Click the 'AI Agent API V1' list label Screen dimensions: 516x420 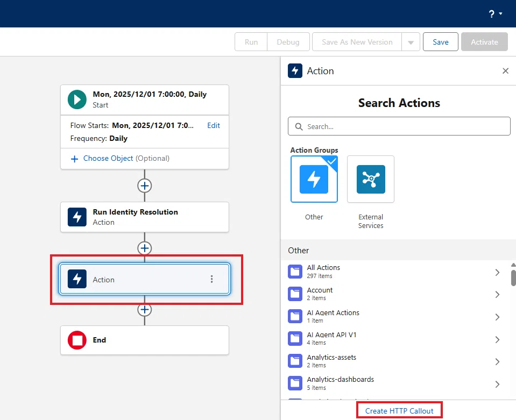331,335
